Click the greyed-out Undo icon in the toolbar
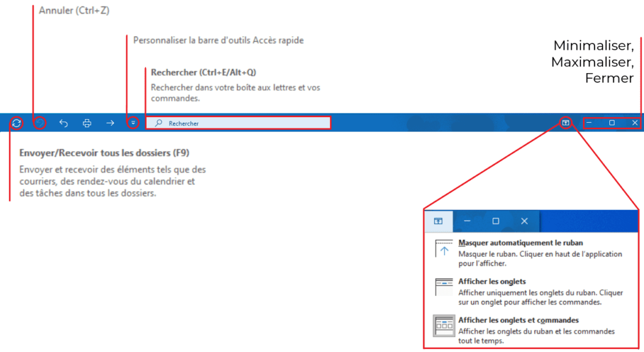644x352 pixels. click(40, 123)
